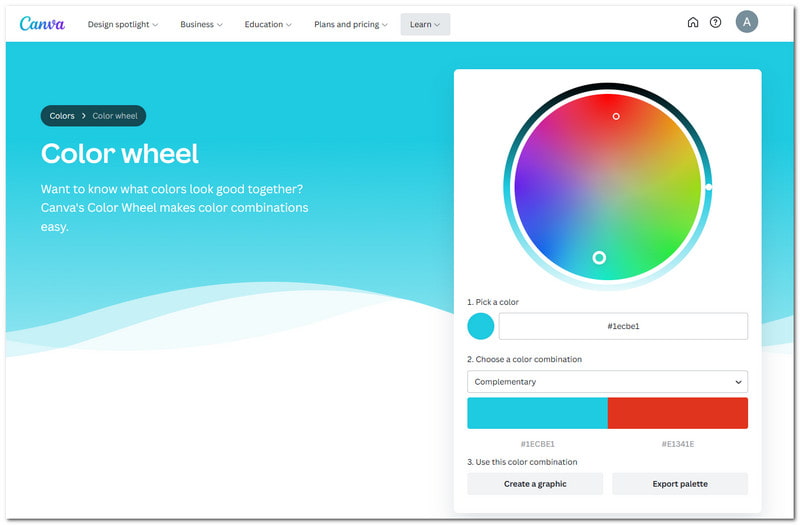
Task: Click the red palette bar #E1341E
Action: click(x=678, y=413)
